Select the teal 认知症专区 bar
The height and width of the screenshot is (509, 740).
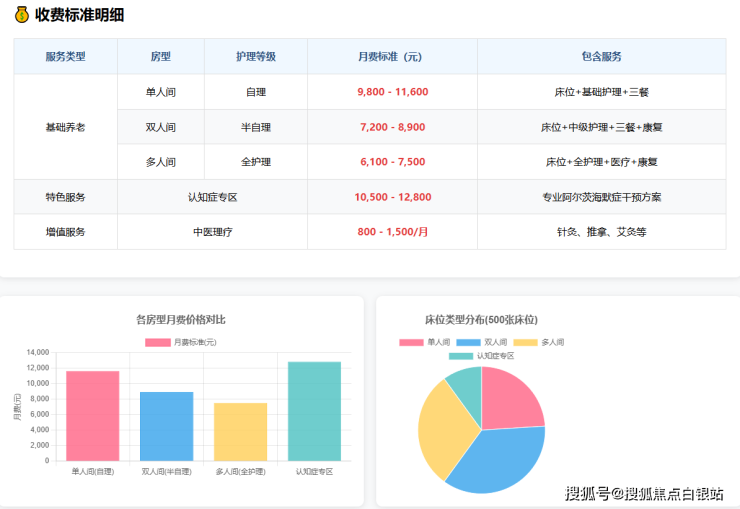coord(314,411)
